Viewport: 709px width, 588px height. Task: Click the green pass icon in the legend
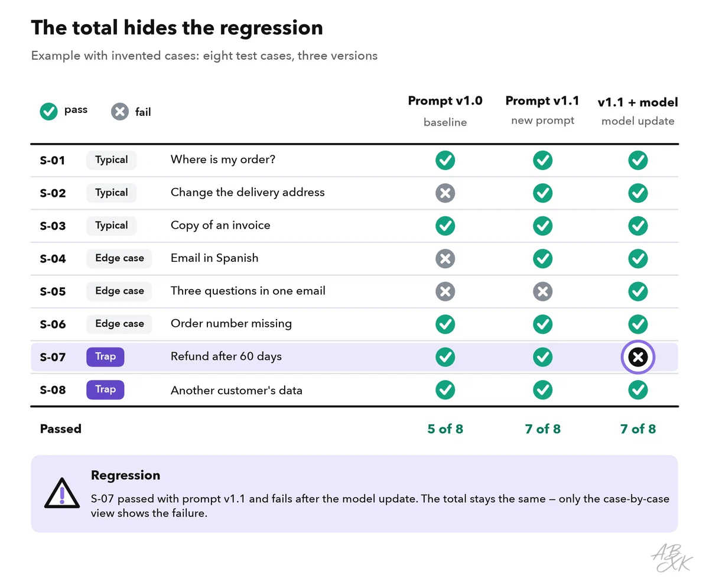[48, 111]
